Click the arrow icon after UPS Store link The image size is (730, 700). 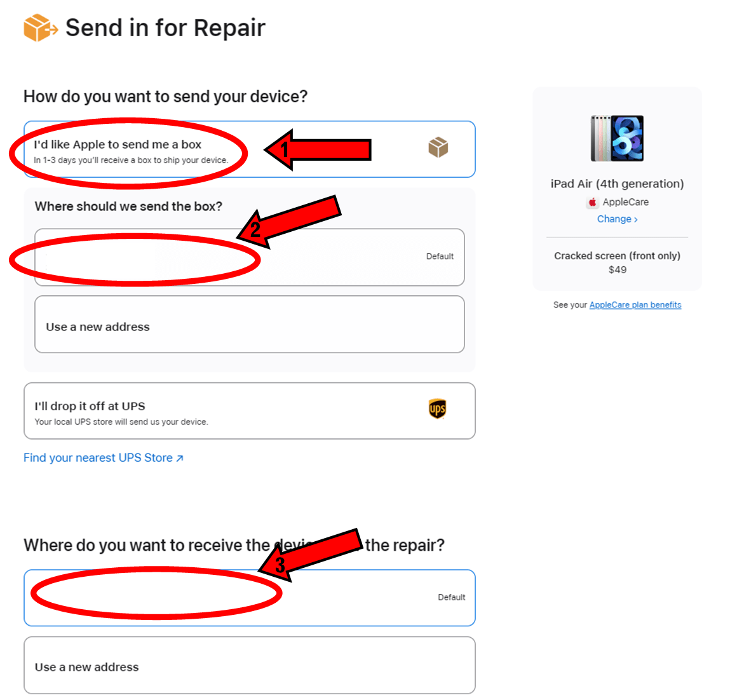(x=180, y=458)
